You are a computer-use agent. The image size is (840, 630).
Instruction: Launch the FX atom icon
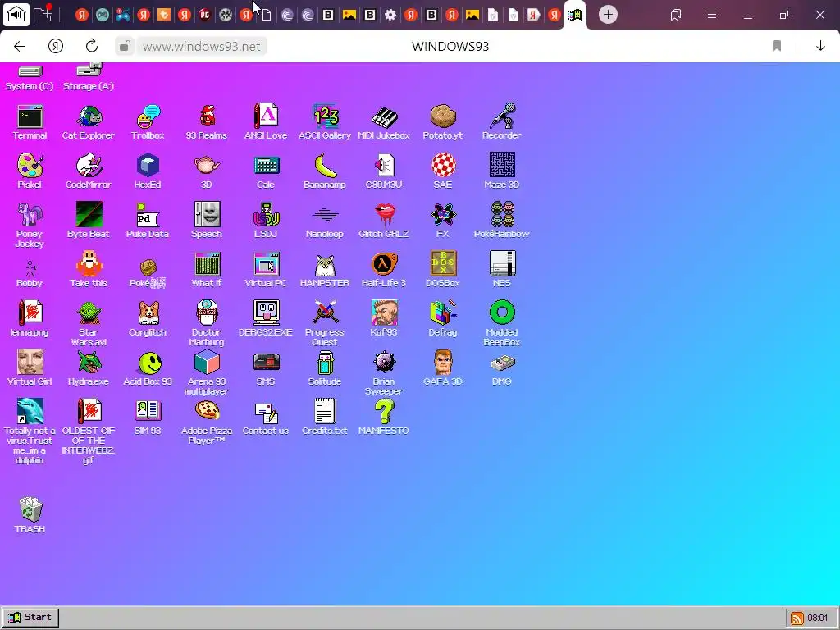click(443, 221)
